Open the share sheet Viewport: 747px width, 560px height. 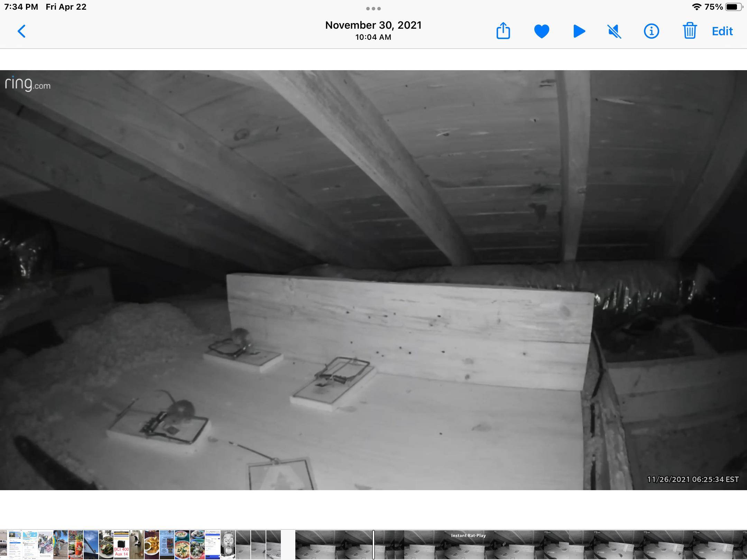503,31
